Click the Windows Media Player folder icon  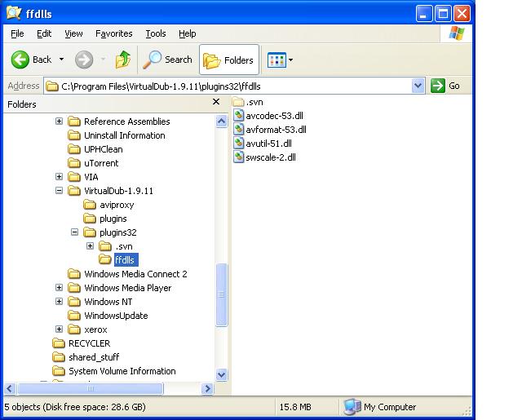[74, 288]
